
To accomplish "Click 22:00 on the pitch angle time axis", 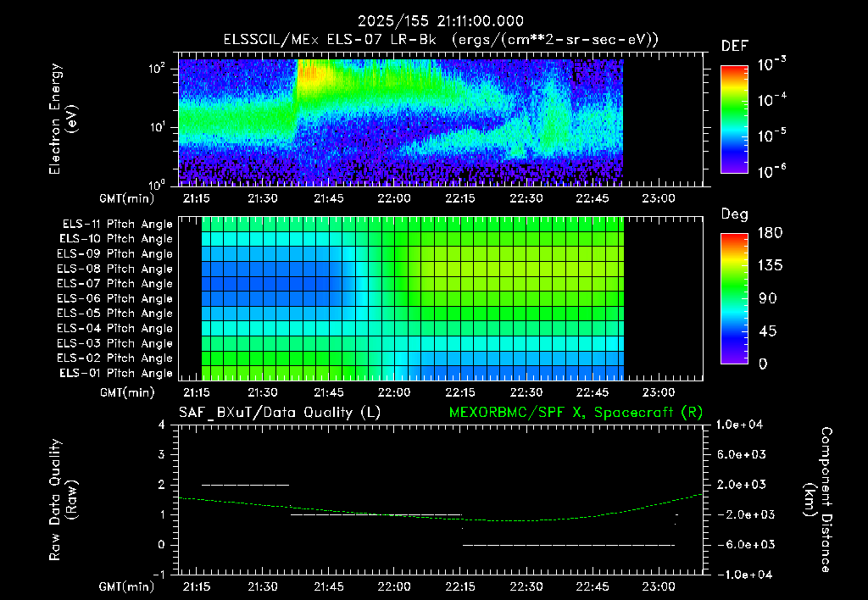I will 394,392.
